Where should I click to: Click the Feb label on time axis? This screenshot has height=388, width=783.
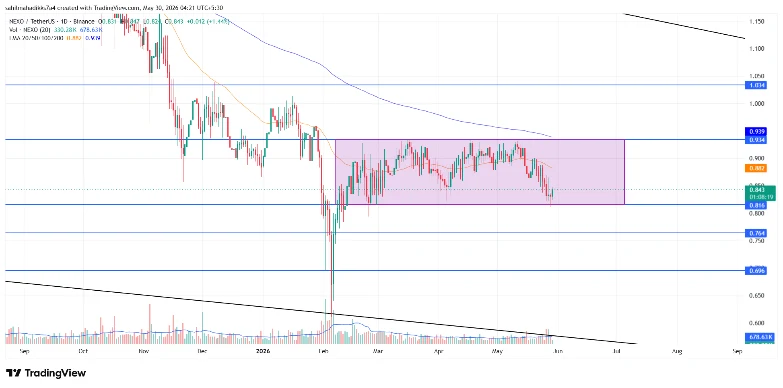323,352
